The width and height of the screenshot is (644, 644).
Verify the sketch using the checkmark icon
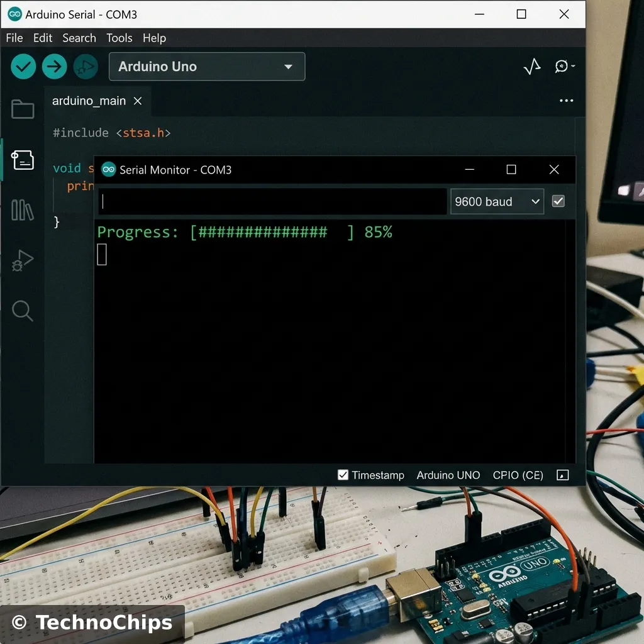23,66
